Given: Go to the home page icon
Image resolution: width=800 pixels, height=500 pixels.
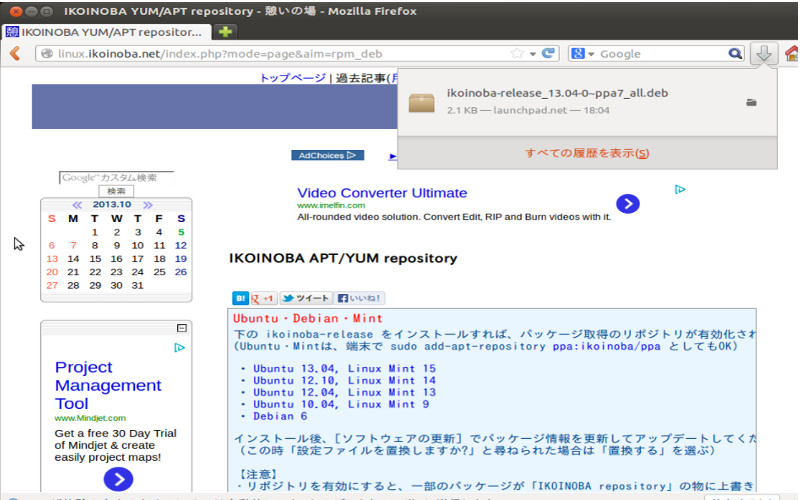Looking at the screenshot, I should (792, 54).
